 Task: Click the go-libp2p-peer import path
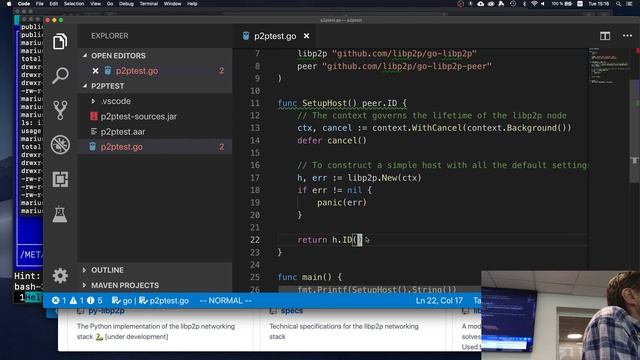(407, 66)
